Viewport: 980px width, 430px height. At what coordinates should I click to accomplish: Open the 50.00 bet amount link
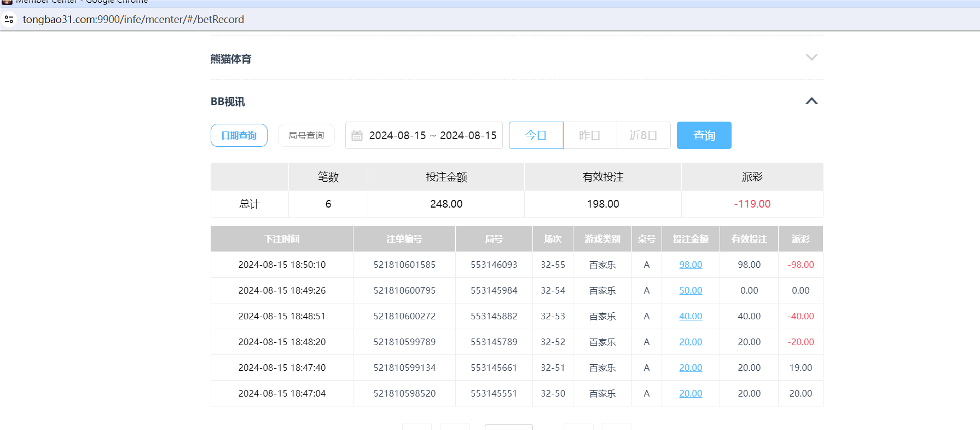point(690,290)
